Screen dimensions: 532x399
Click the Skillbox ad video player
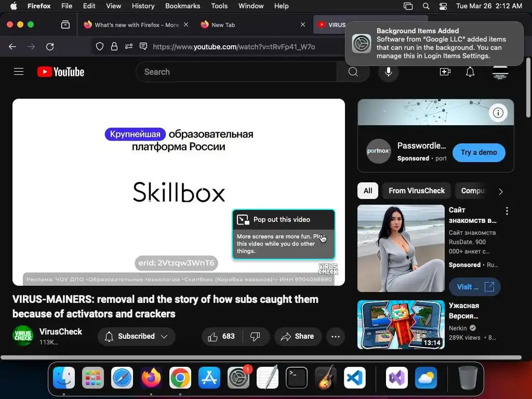click(179, 192)
